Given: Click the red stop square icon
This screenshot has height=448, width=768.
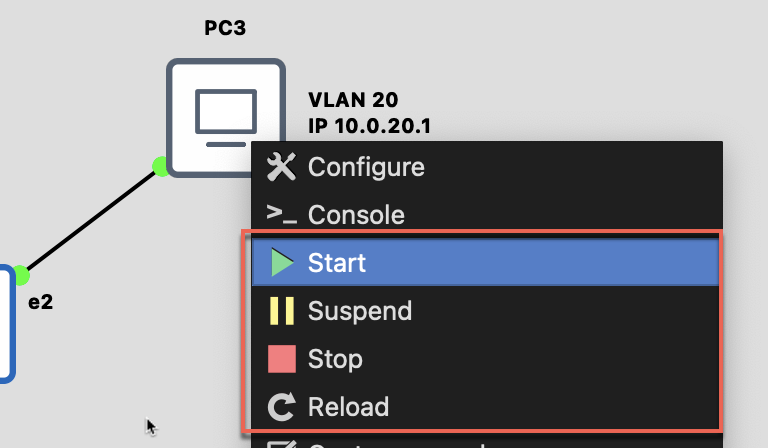Looking at the screenshot, I should pos(282,359).
